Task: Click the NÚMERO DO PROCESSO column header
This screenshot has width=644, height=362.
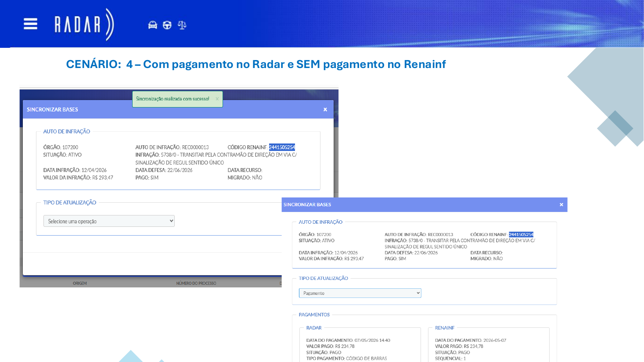Action: click(196, 283)
